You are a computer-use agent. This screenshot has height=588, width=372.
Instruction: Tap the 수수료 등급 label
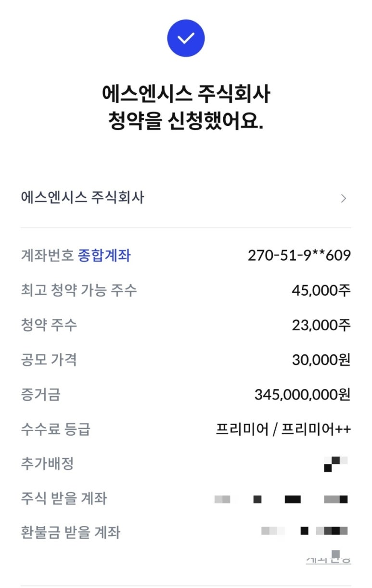tap(55, 429)
